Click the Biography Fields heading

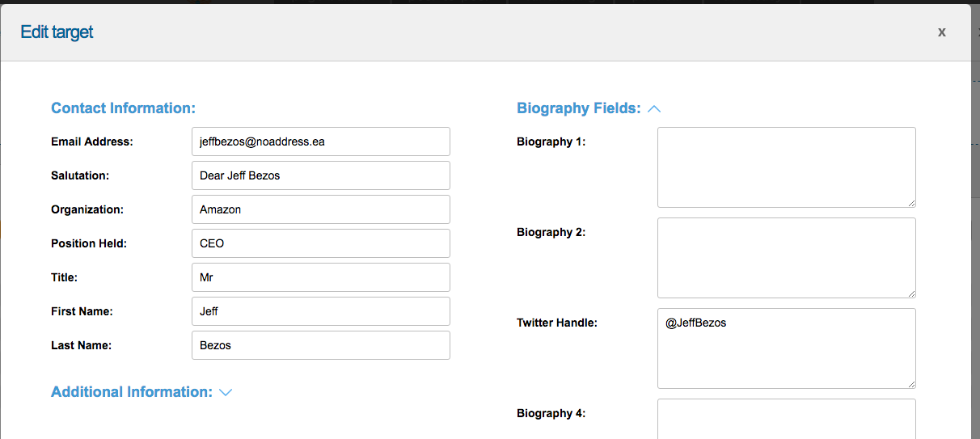(578, 108)
